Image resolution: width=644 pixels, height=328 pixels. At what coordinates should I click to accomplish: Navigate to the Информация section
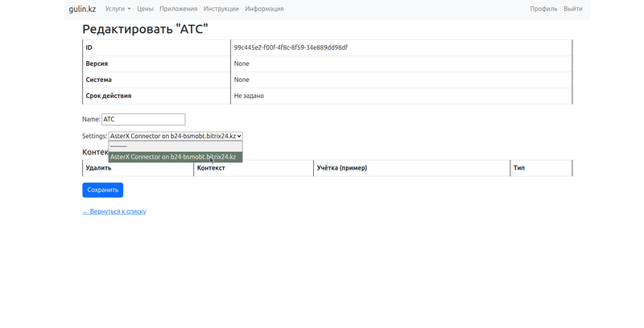coord(264,9)
